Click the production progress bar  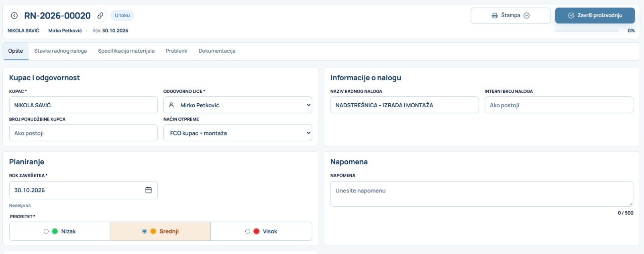pos(587,31)
